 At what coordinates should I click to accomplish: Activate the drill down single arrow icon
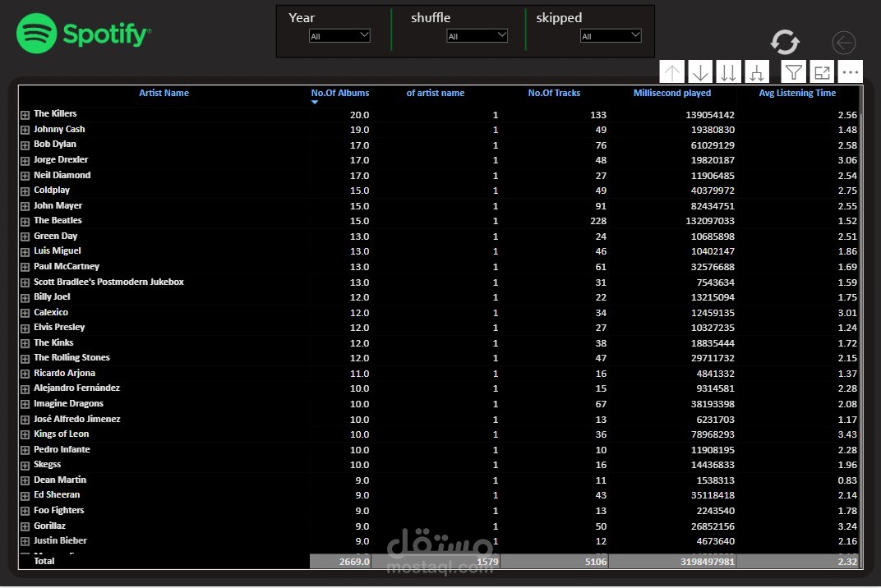coord(700,72)
